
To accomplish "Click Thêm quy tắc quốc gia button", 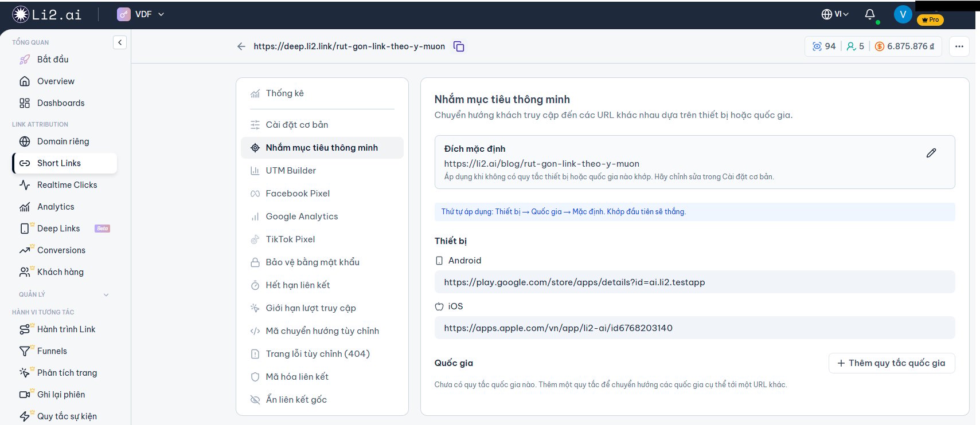I will [892, 363].
